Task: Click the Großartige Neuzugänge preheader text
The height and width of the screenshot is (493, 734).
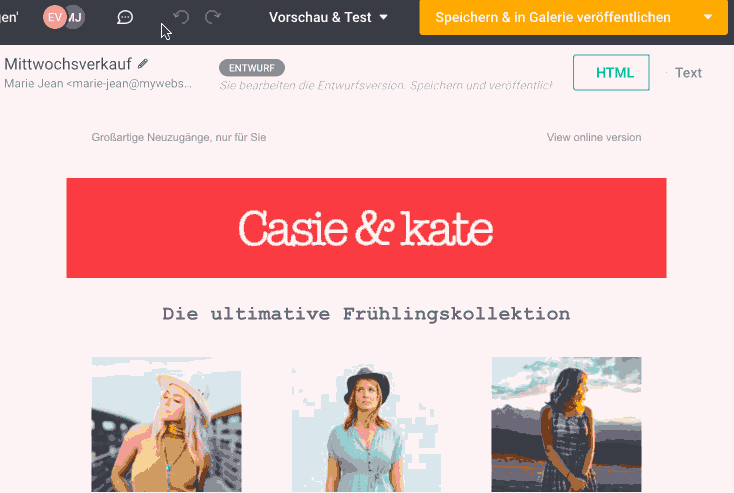Action: tap(179, 137)
